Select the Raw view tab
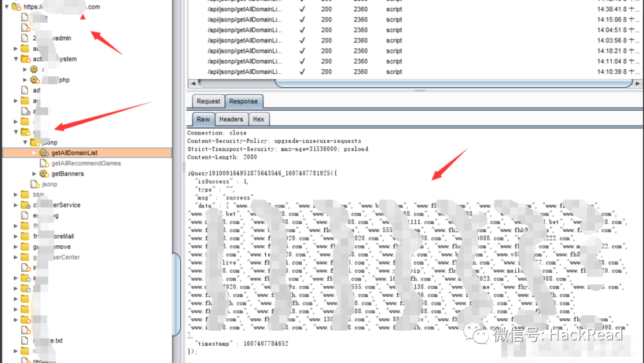The image size is (644, 363). click(203, 119)
